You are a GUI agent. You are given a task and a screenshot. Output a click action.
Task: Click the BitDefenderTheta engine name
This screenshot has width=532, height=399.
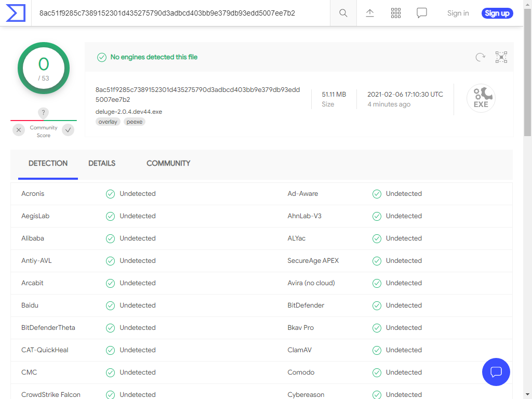click(48, 328)
